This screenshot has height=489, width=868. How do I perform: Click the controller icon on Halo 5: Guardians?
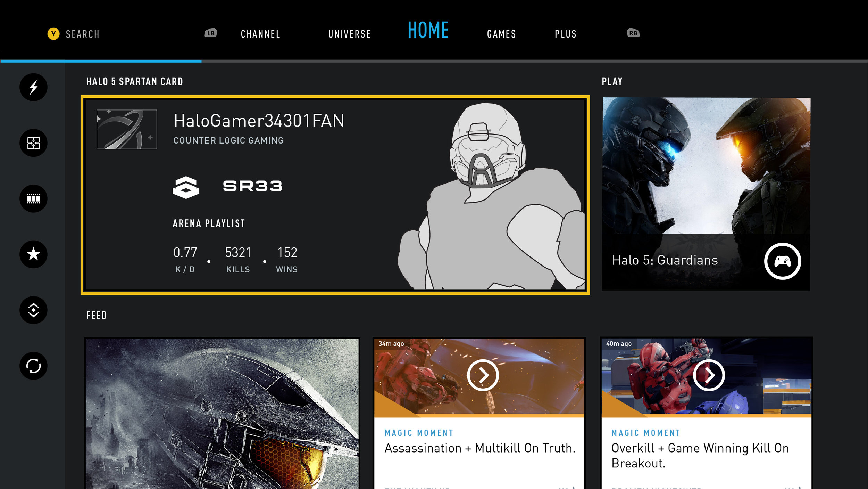click(x=783, y=261)
